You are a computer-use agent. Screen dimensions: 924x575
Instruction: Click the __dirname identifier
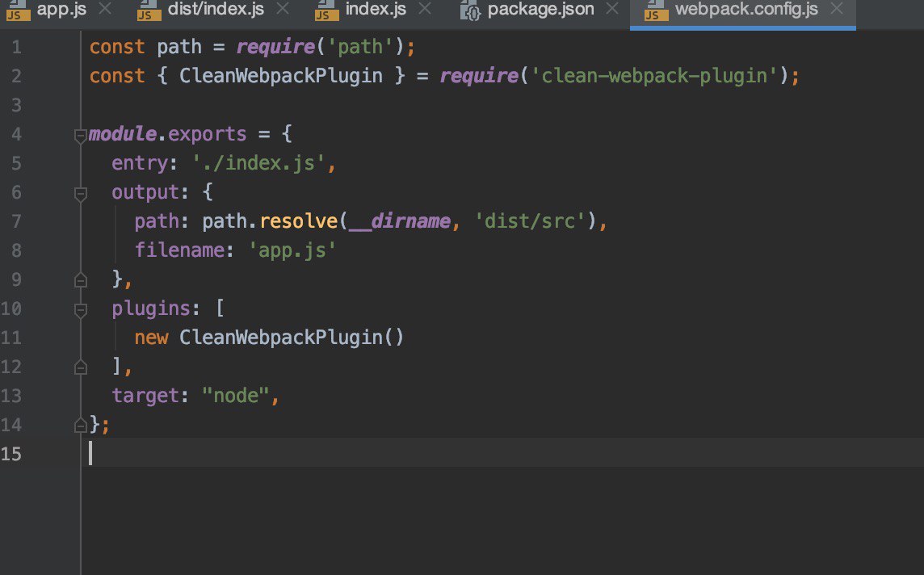coord(400,221)
